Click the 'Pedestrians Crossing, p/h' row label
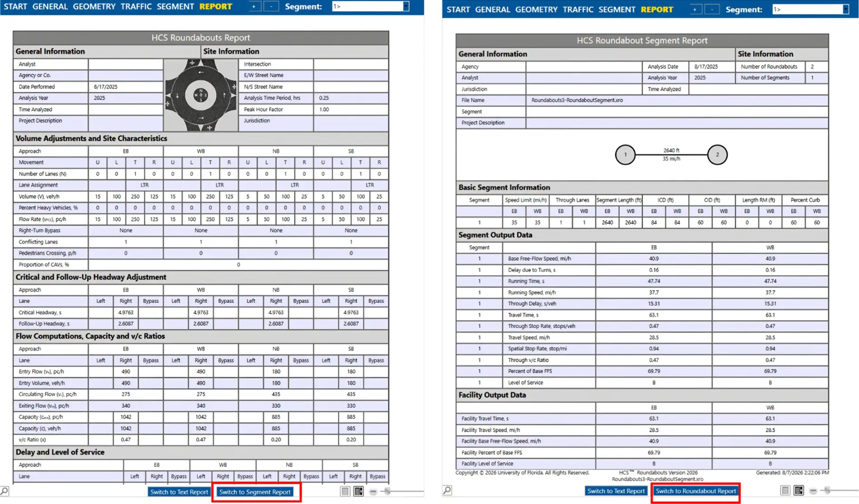 coord(47,253)
